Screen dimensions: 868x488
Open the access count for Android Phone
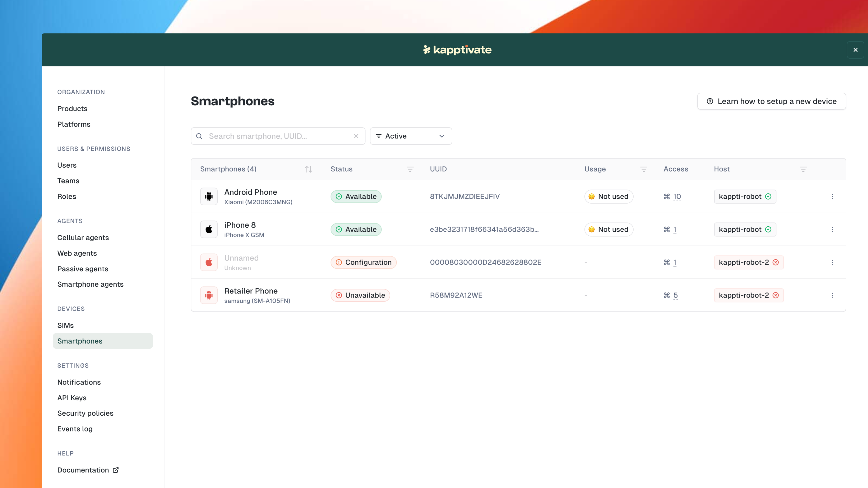(677, 196)
